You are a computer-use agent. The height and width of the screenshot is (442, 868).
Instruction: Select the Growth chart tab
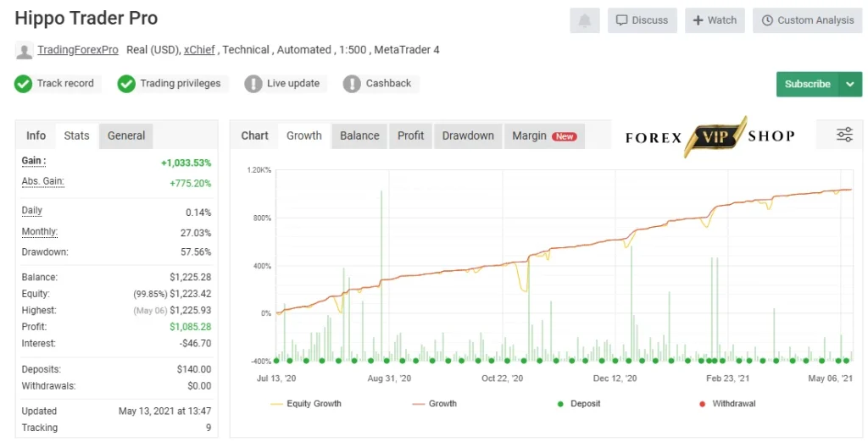tap(304, 136)
